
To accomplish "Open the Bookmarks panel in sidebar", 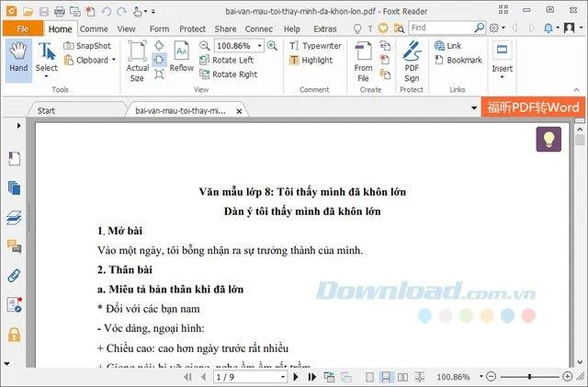I will click(x=14, y=158).
